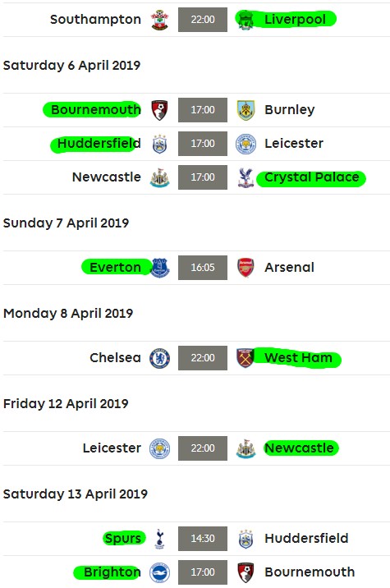Open the highlighted Liverpool team link
This screenshot has width=390, height=588.
pos(295,20)
